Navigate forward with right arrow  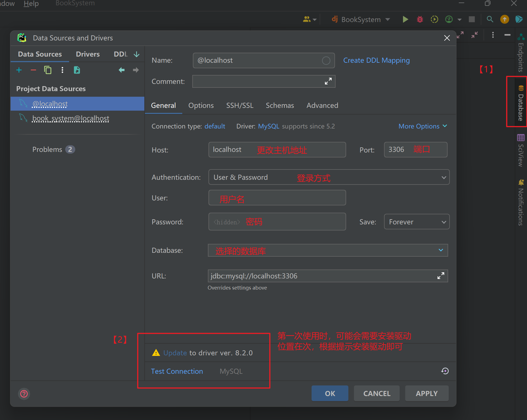(x=136, y=70)
